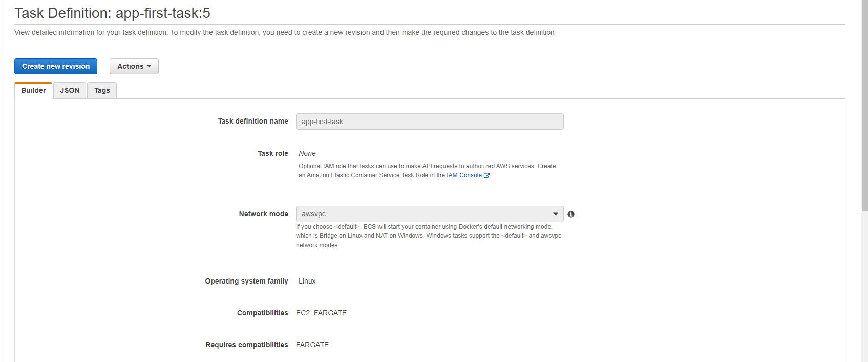Open the IAM Console link

coord(463,175)
